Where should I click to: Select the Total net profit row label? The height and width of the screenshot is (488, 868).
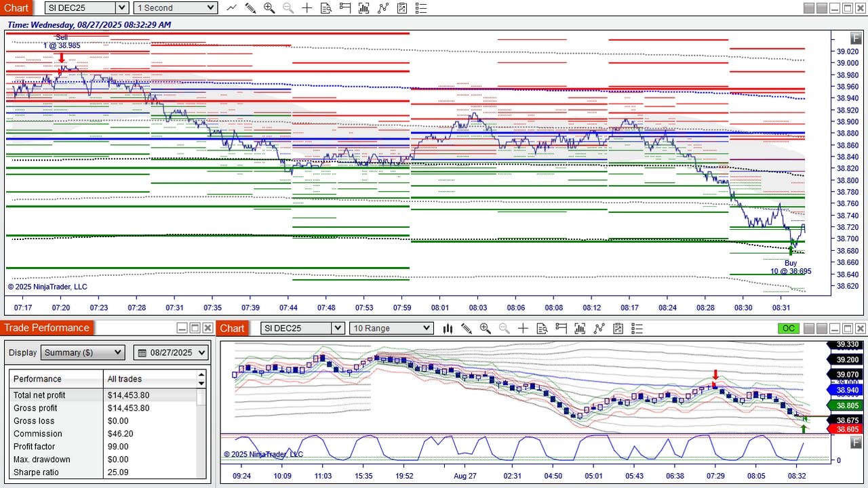39,395
